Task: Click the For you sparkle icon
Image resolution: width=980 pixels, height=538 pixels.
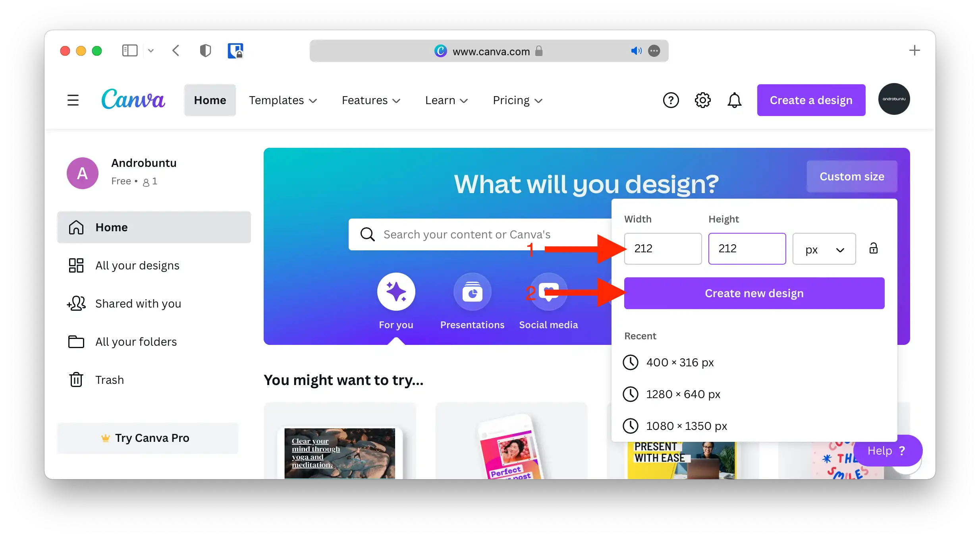Action: click(x=396, y=292)
